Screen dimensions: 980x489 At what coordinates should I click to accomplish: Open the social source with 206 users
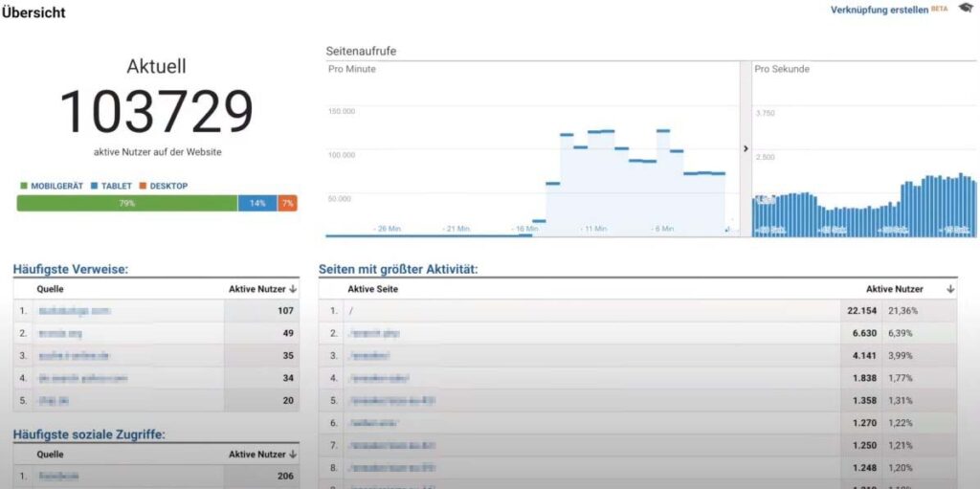click(58, 476)
